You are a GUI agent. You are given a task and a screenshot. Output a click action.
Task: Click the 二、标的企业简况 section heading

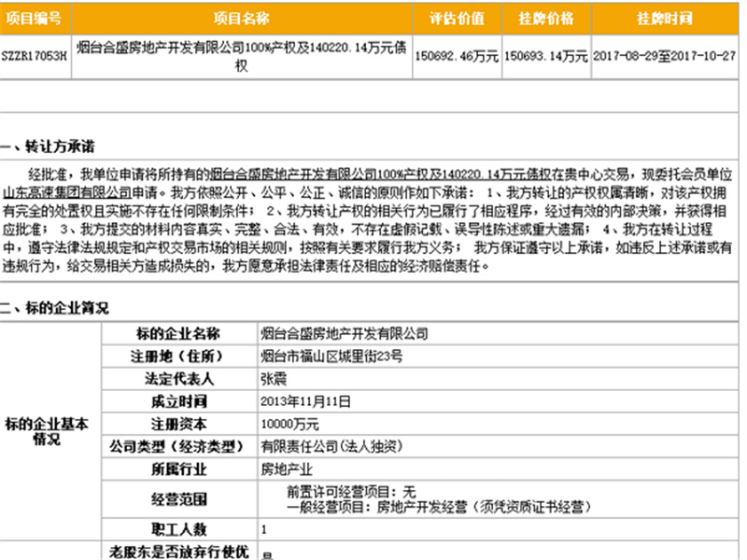[54, 308]
